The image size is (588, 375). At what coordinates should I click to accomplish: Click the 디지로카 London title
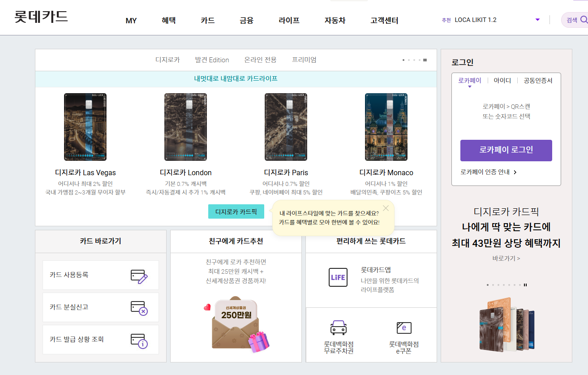185,172
